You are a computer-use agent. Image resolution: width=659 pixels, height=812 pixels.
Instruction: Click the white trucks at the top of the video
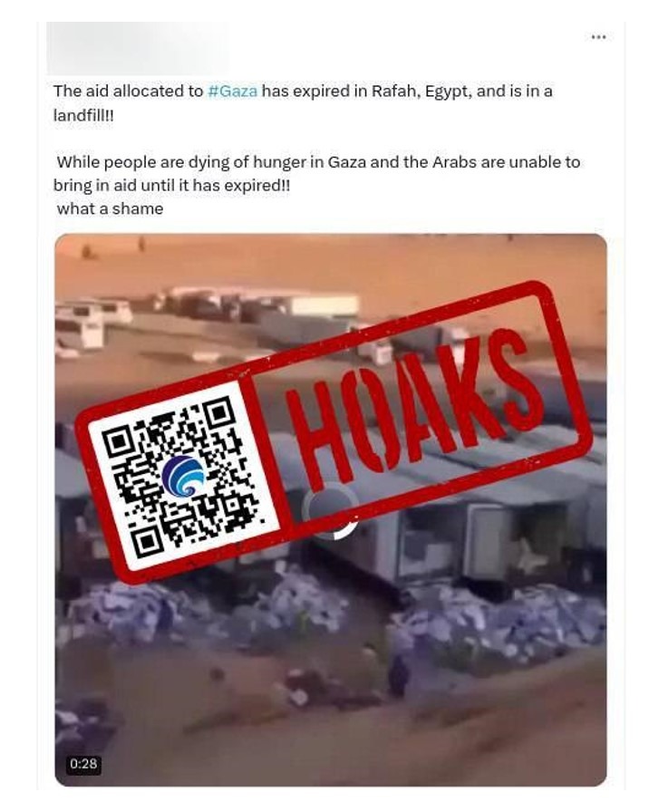coord(208,316)
